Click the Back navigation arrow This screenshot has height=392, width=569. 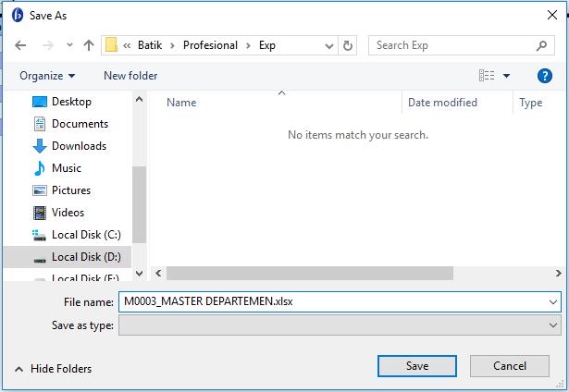coord(20,45)
